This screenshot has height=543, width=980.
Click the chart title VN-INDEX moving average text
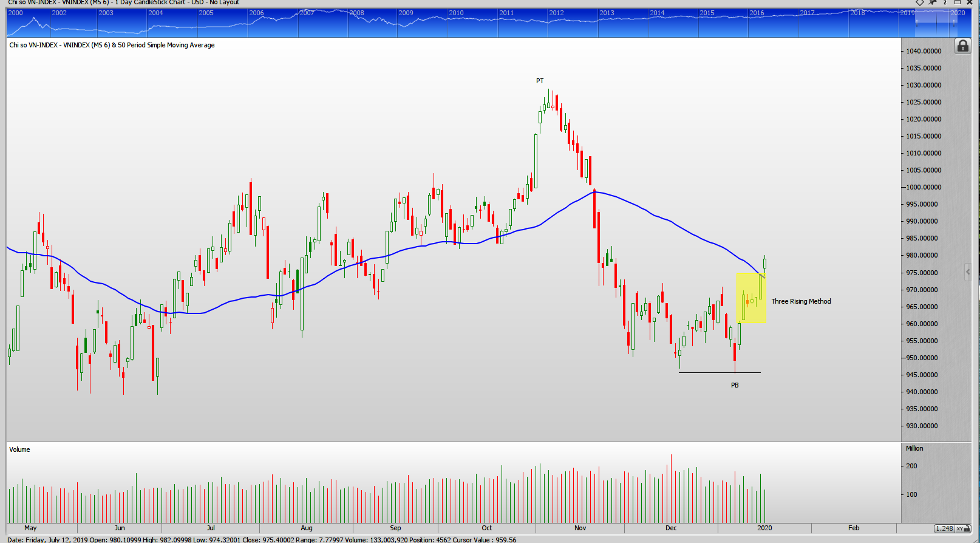(x=112, y=45)
